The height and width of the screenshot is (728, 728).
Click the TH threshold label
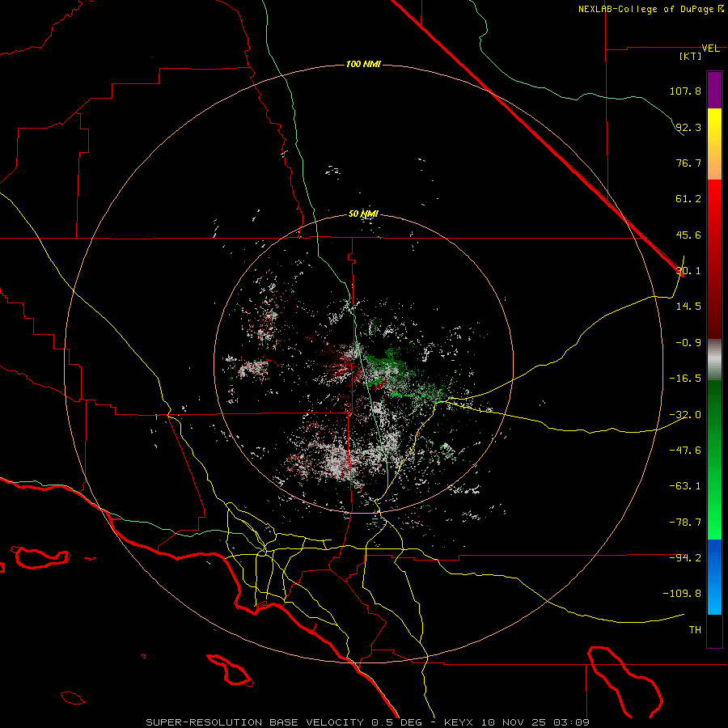click(x=695, y=630)
